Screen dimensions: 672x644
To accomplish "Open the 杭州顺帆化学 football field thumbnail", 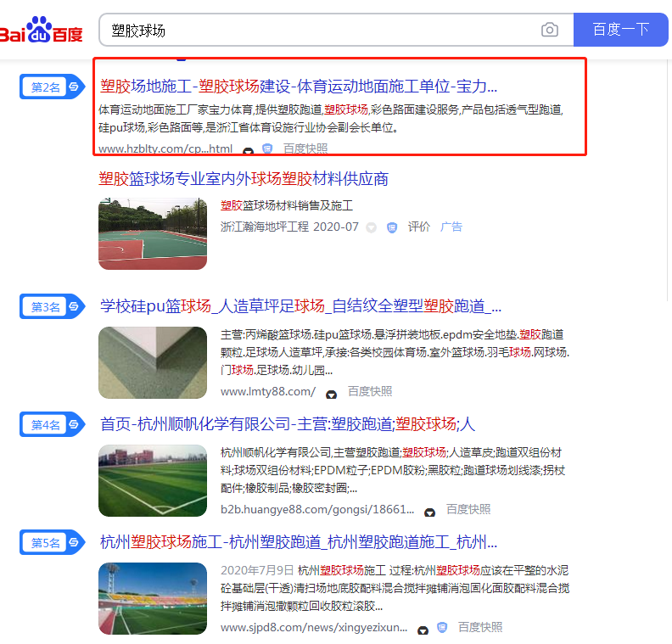I will [153, 480].
